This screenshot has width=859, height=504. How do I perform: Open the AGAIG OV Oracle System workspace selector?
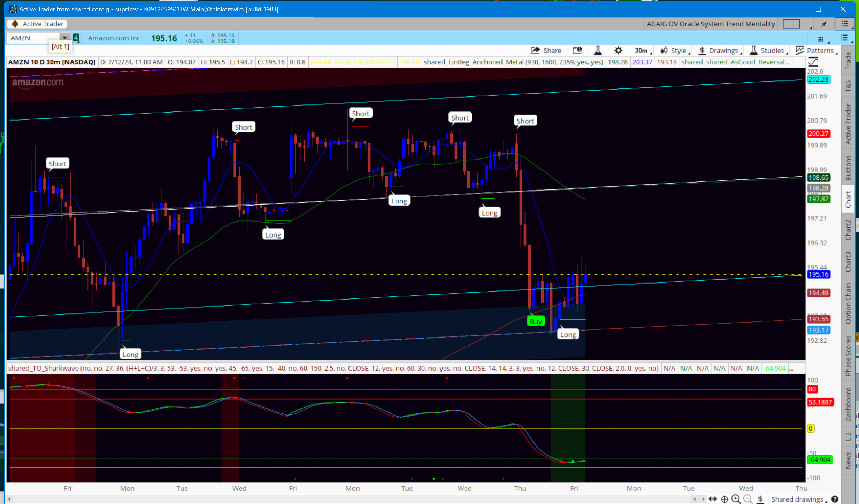click(711, 24)
